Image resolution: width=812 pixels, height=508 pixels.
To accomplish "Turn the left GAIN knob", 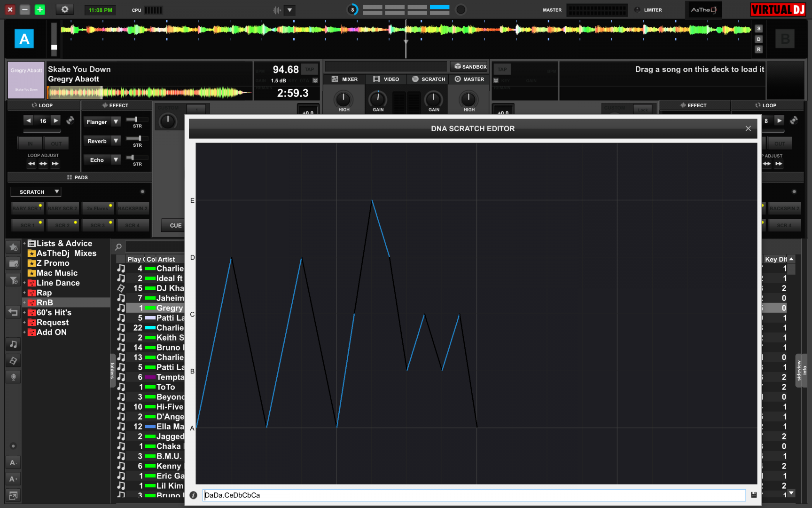I will (378, 99).
